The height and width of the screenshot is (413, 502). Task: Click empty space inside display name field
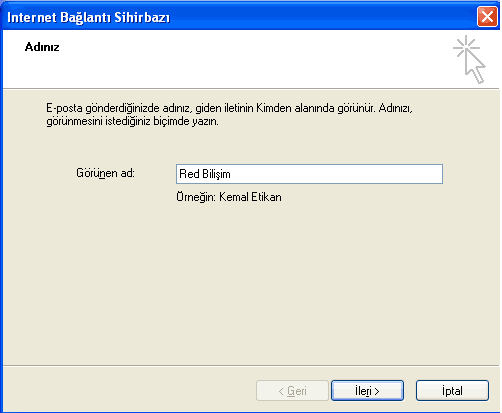coord(337,174)
